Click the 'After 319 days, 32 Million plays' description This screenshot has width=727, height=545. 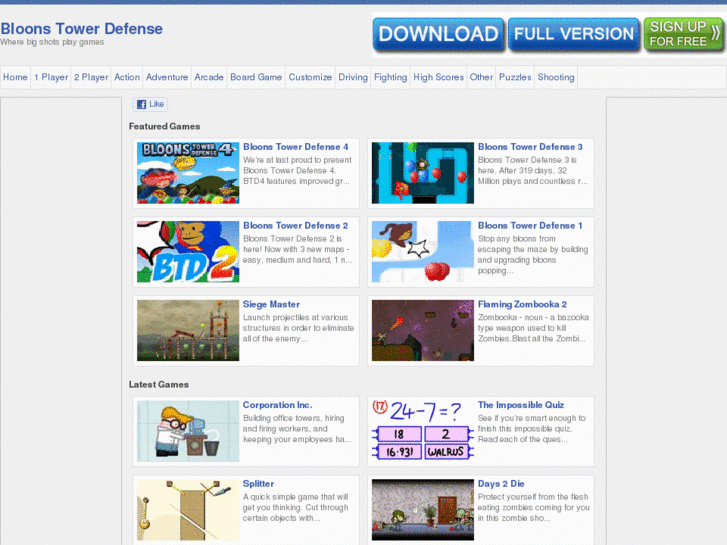[533, 171]
